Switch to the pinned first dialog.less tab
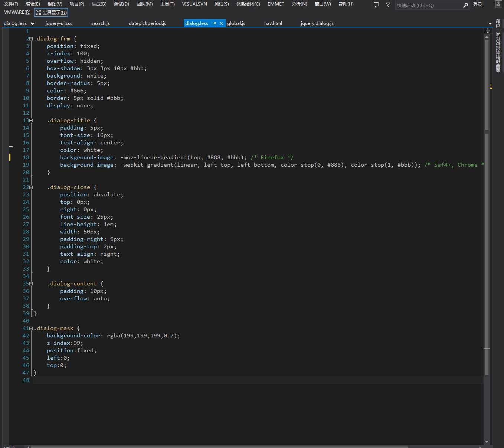504x448 pixels. 15,23
